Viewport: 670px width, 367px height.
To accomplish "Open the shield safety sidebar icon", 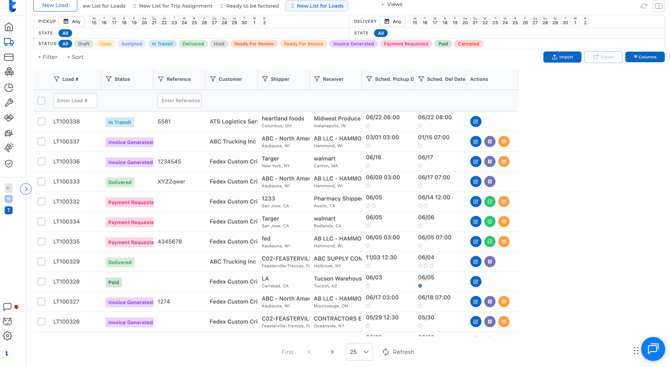I will [9, 164].
